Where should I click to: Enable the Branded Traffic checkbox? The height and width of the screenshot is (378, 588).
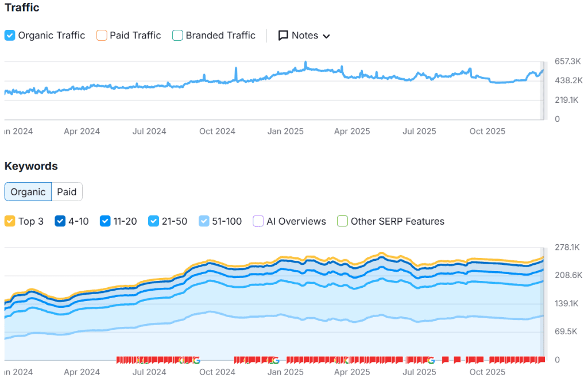click(177, 35)
